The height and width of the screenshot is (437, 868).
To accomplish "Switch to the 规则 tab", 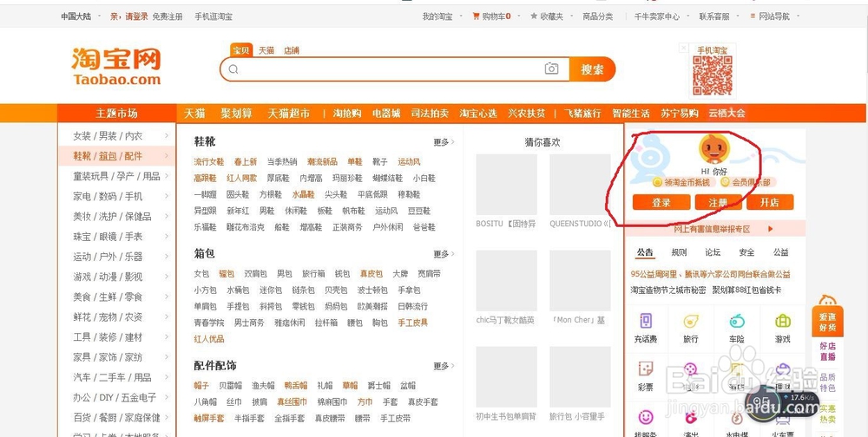I will 680,252.
